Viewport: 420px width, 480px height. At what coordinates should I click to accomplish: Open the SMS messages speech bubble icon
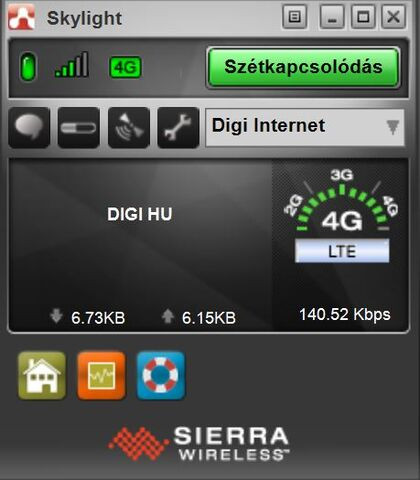[x=29, y=127]
